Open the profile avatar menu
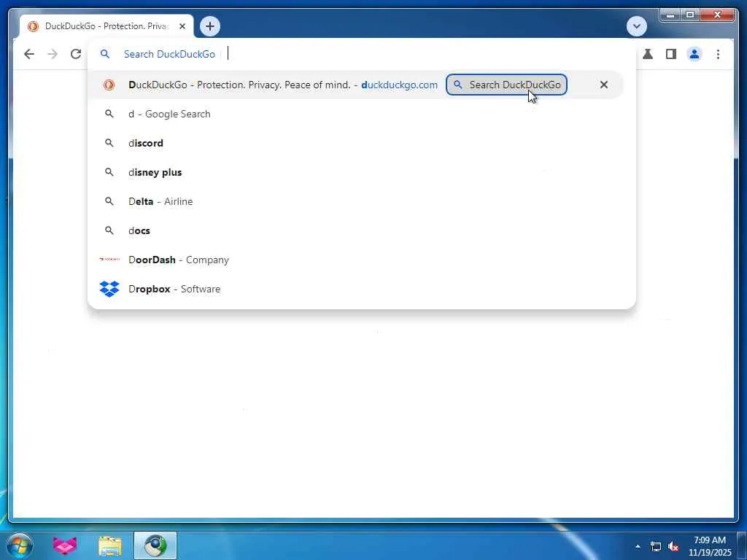The height and width of the screenshot is (560, 747). (694, 54)
